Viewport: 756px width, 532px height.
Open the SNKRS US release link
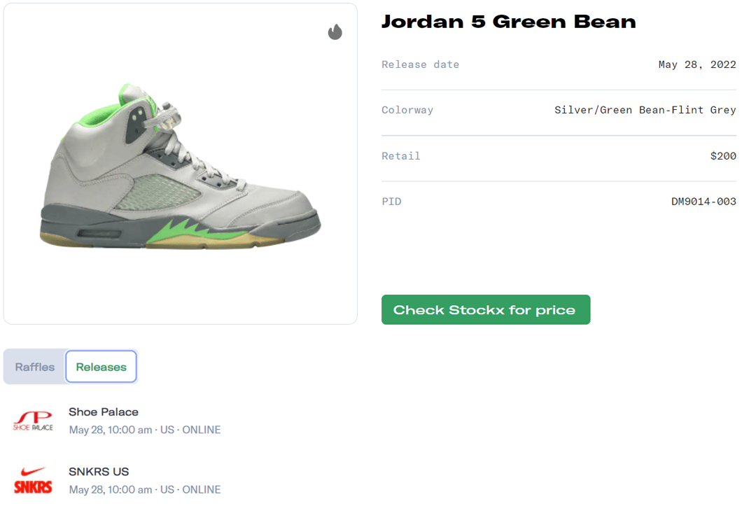(99, 471)
